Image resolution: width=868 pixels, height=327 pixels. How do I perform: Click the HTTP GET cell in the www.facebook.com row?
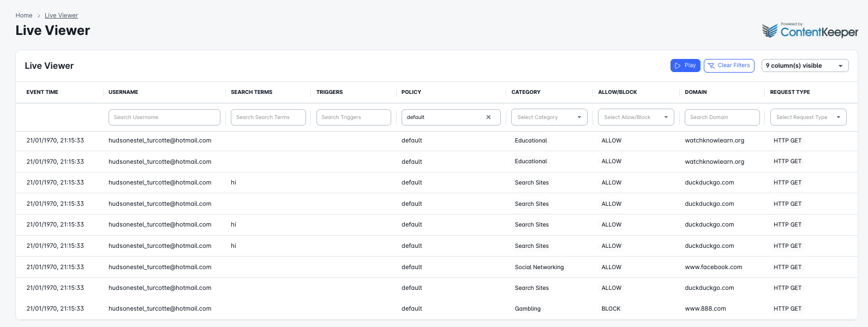coord(787,267)
